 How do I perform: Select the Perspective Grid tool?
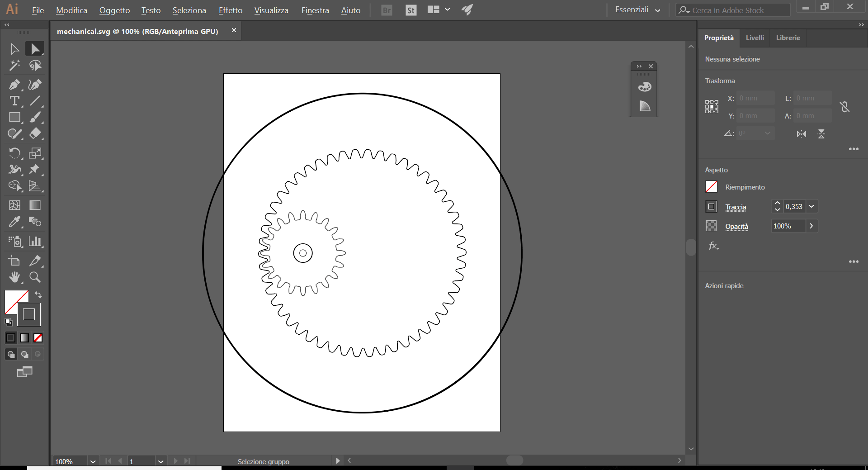tap(35, 186)
